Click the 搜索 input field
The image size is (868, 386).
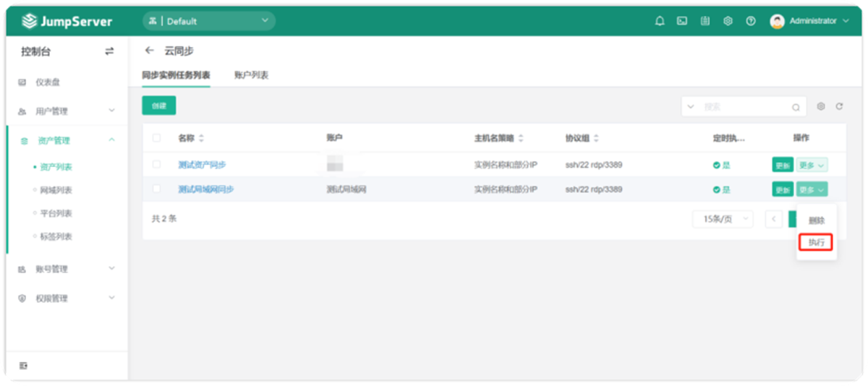pyautogui.click(x=744, y=107)
